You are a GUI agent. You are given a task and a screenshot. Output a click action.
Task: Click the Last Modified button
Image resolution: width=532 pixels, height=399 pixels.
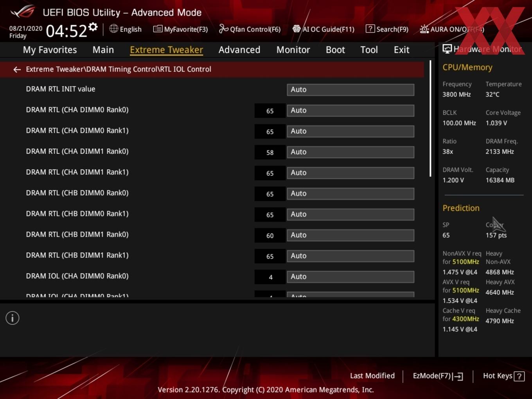pos(372,376)
